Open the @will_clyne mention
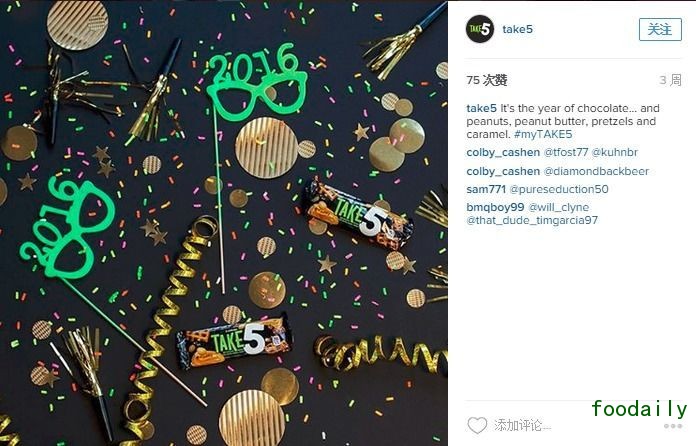Image resolution: width=696 pixels, height=446 pixels. pos(558,207)
